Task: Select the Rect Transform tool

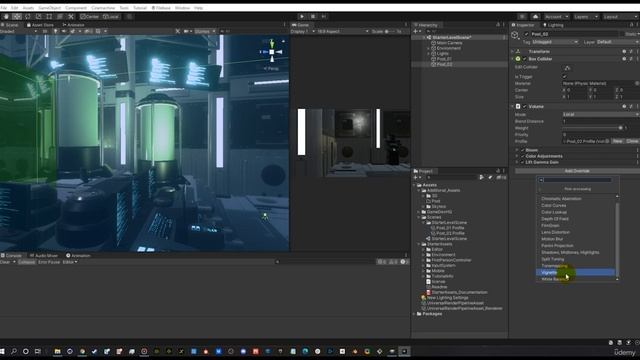Action: (49, 17)
